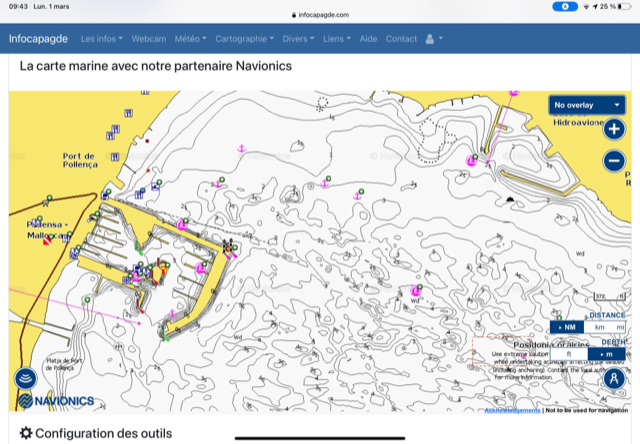The height and width of the screenshot is (444, 640).
Task: Switch distance unit to km
Action: click(x=599, y=327)
